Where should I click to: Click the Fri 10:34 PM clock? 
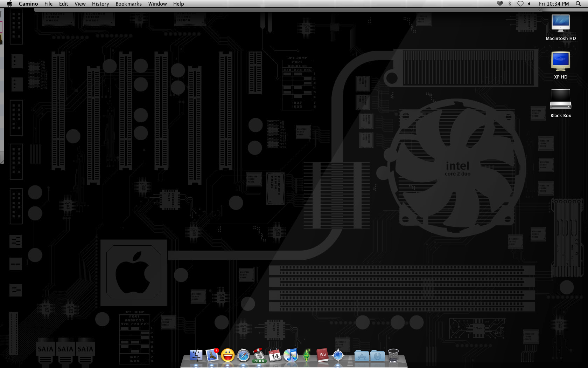click(554, 4)
